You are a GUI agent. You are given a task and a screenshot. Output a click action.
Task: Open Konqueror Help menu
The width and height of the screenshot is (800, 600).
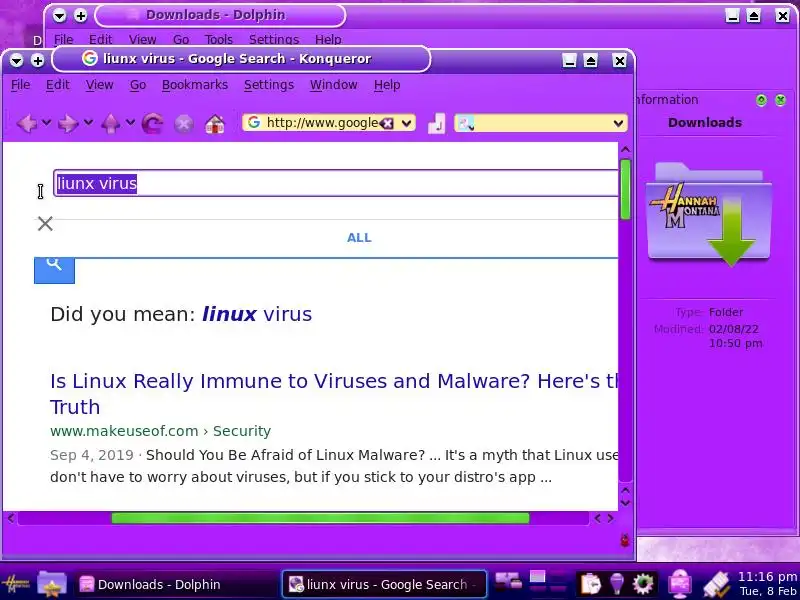[387, 85]
